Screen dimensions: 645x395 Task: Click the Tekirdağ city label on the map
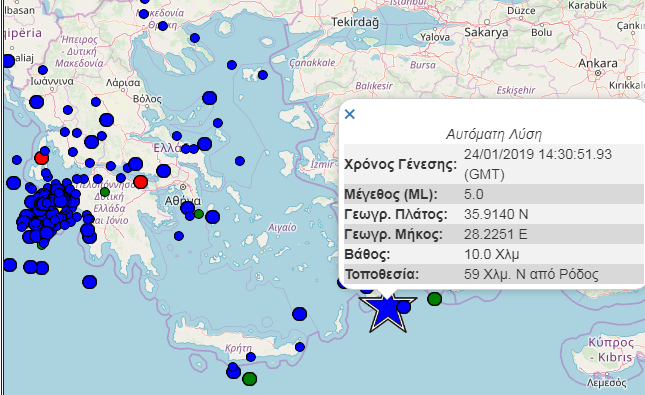coord(355,22)
